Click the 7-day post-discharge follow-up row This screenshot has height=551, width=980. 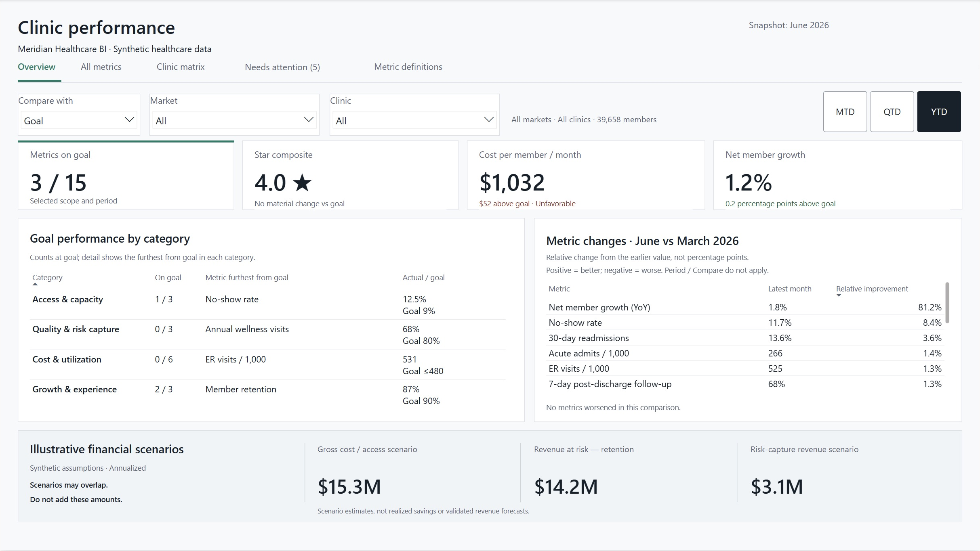click(745, 384)
